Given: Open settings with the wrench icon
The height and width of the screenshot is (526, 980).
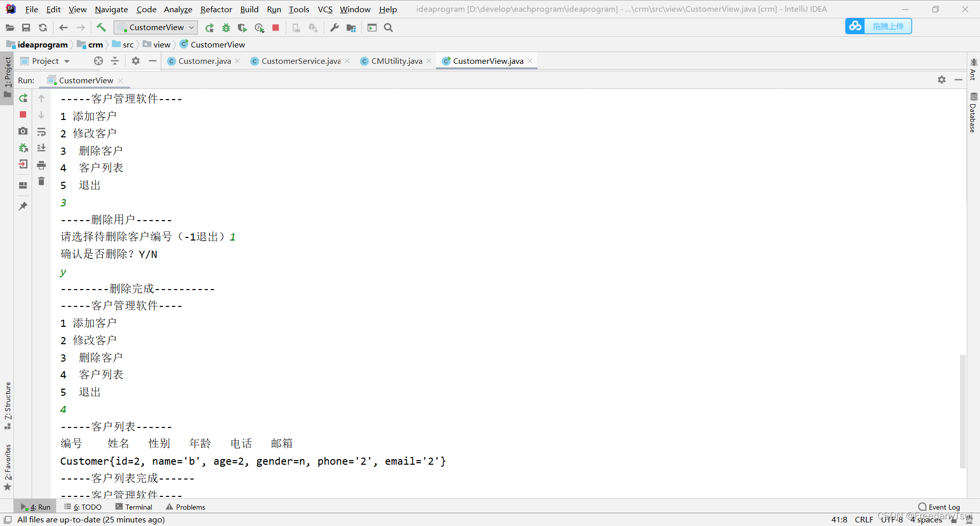Looking at the screenshot, I should tap(334, 28).
